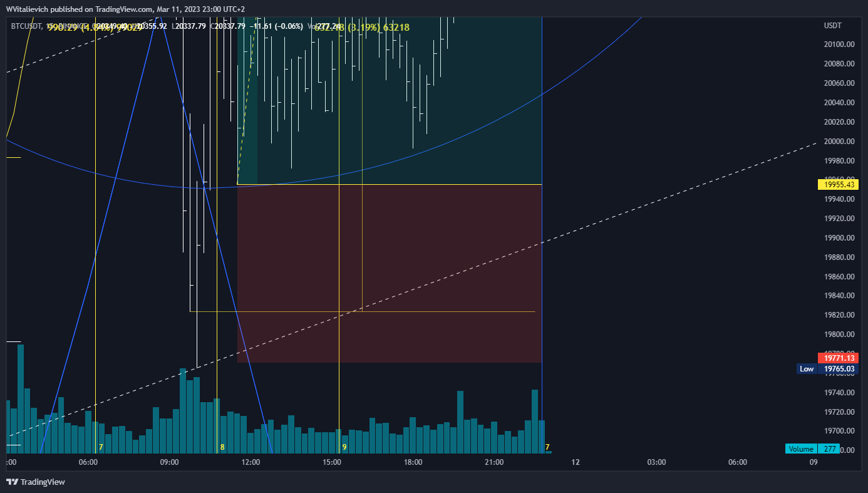
Task: Click the 15:00 time axis label
Action: click(332, 462)
